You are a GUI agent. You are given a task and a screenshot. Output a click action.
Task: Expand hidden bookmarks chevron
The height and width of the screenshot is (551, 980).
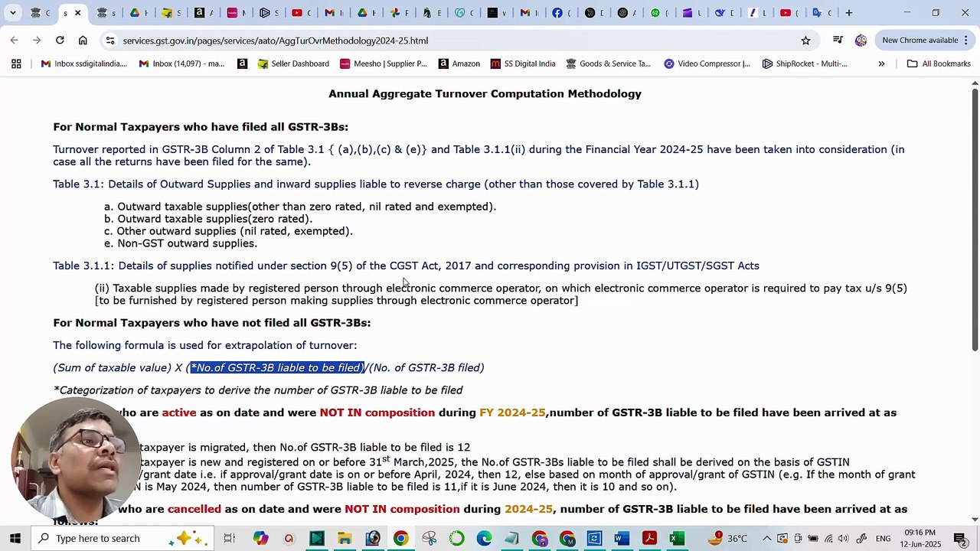coord(881,64)
